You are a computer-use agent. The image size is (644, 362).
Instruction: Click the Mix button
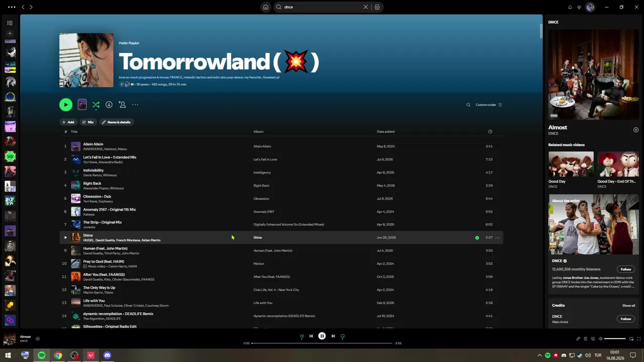tap(88, 122)
